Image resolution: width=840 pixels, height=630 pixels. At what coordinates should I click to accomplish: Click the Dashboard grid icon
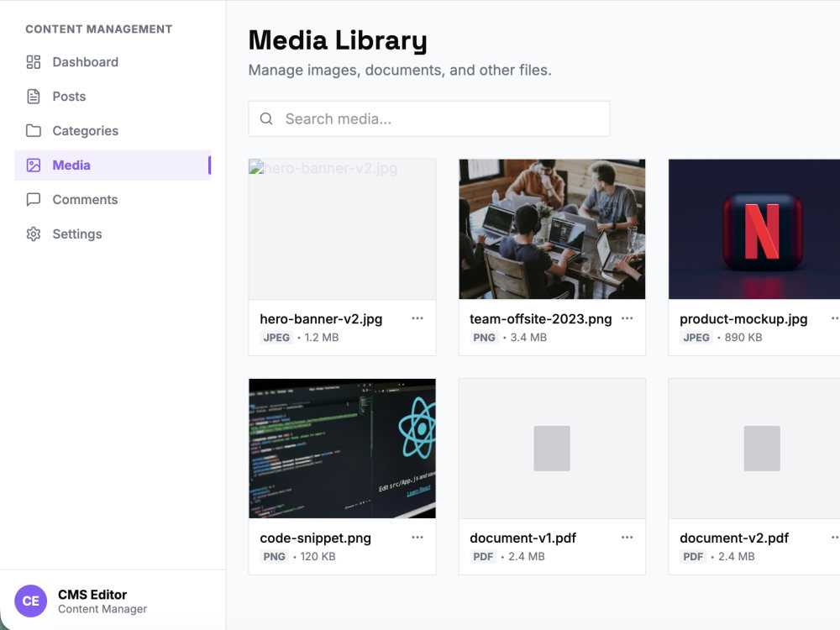click(34, 62)
